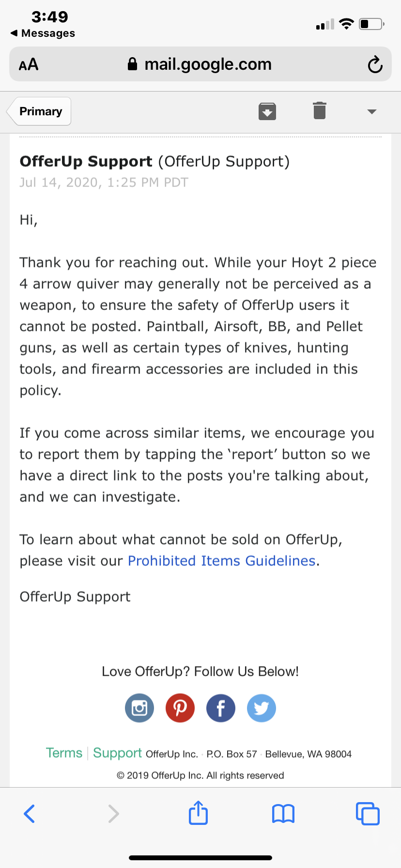Show all open Safari tabs
The image size is (401, 868).
[x=368, y=814]
